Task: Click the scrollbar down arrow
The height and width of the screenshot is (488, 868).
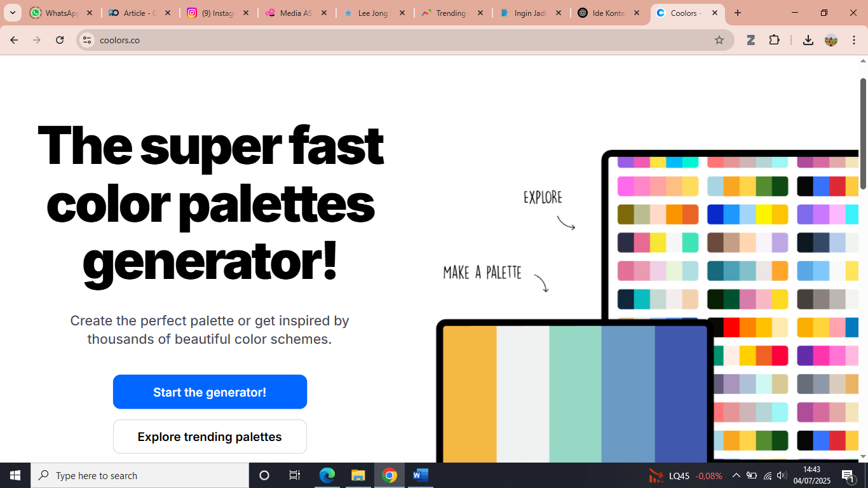Action: click(864, 457)
